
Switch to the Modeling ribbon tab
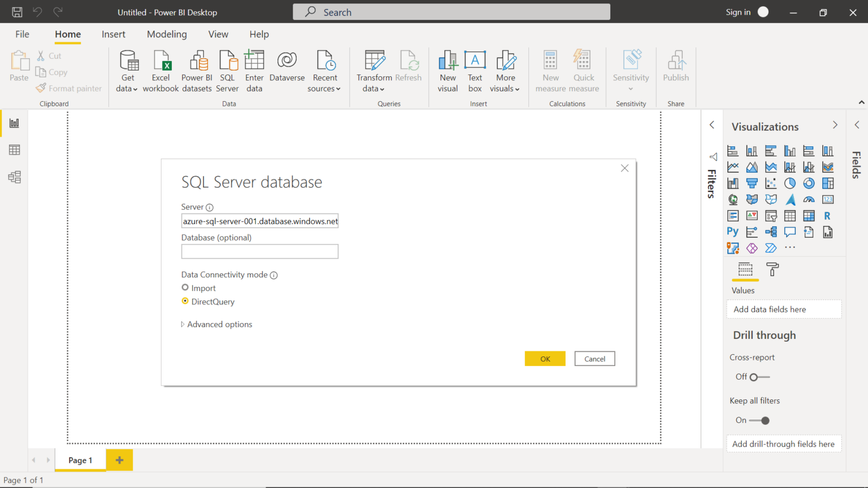(167, 34)
